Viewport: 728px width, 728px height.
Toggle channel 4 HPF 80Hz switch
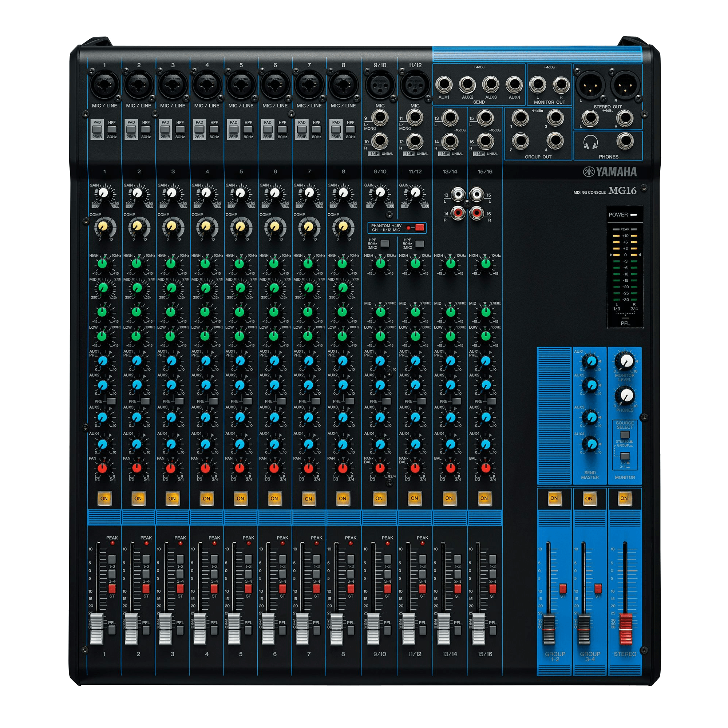[x=214, y=130]
